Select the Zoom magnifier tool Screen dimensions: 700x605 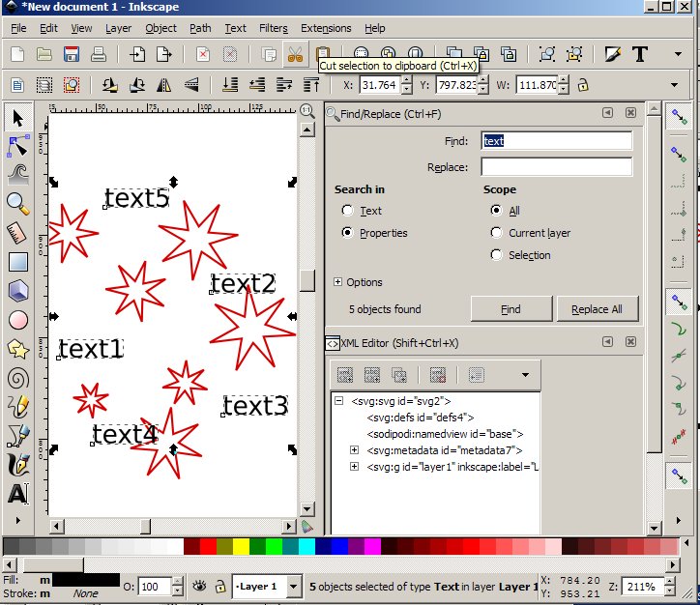17,202
